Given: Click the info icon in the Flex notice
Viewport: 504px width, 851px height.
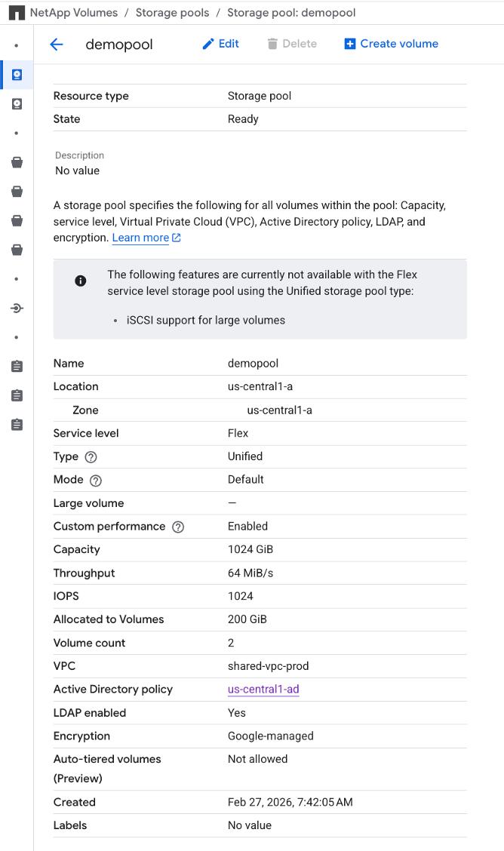Looking at the screenshot, I should point(80,281).
